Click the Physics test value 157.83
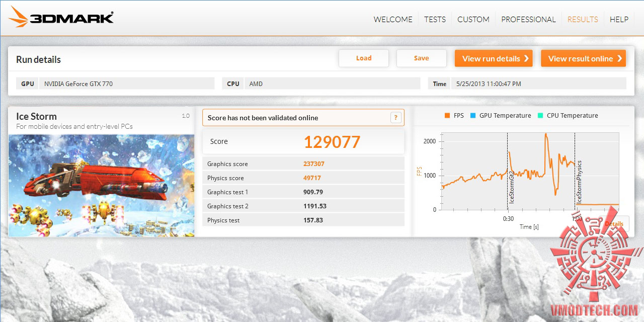The image size is (644, 322). click(x=313, y=220)
